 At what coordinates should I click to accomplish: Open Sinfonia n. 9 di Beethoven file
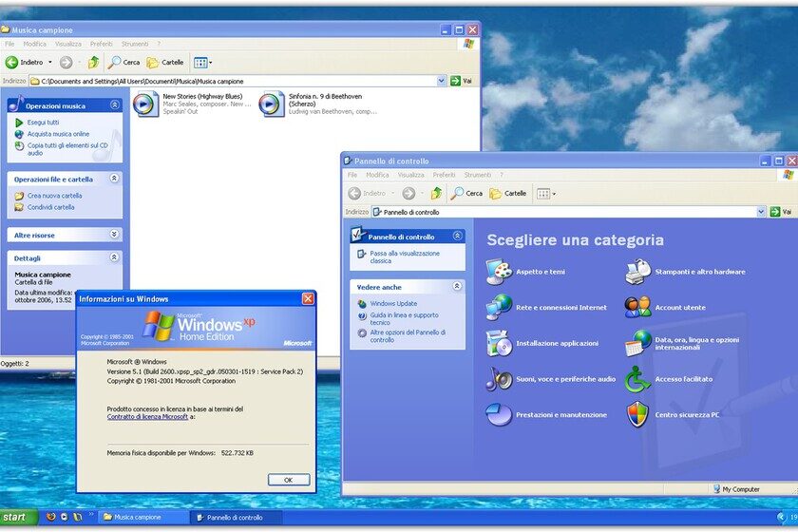coord(318,104)
